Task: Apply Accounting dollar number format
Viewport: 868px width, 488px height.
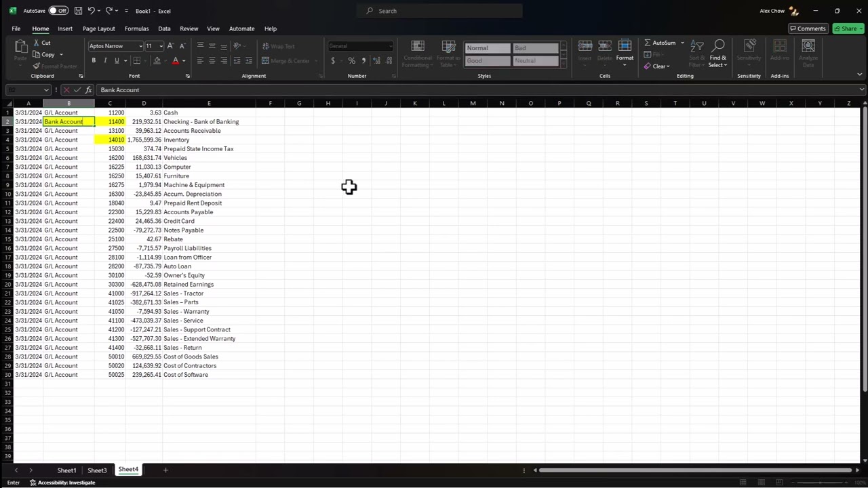Action: (x=333, y=60)
